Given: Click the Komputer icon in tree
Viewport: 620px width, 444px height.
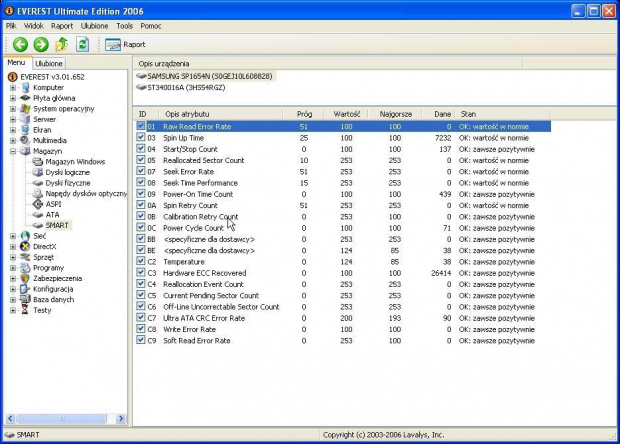Looking at the screenshot, I should (x=26, y=87).
